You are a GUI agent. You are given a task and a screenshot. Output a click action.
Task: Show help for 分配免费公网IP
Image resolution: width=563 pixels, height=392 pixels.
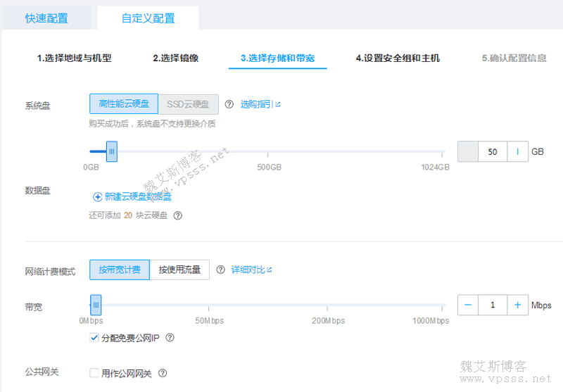pos(170,338)
